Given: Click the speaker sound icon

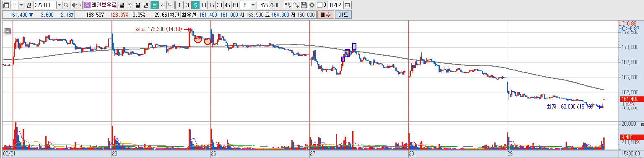Looking at the screenshot, I should (74, 5).
